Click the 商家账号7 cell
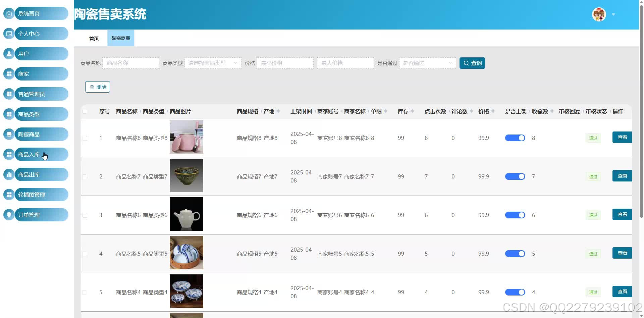 [329, 176]
